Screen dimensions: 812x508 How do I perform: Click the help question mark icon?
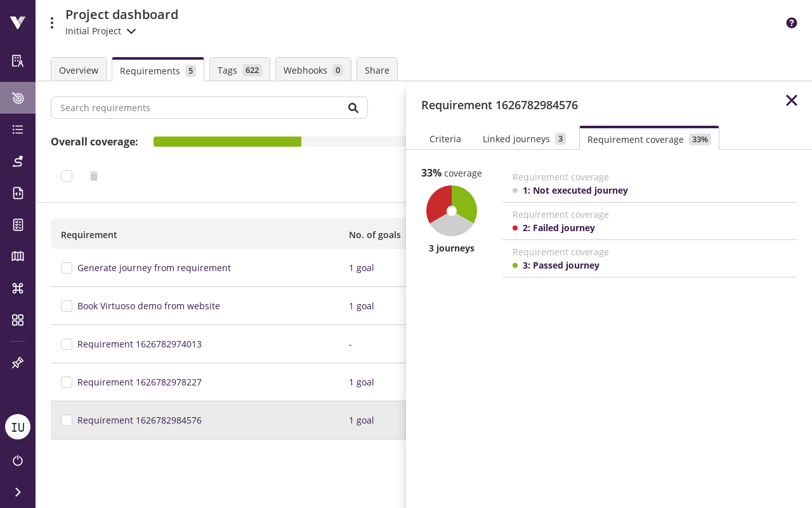pos(791,23)
